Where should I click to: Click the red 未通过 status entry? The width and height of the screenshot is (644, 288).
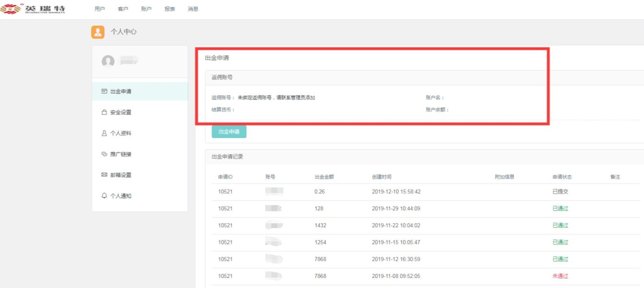pos(560,276)
